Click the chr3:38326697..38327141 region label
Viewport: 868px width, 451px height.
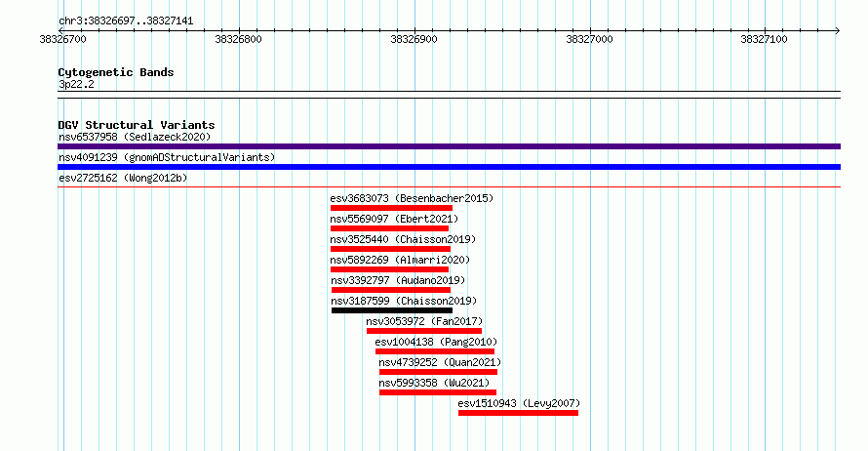click(x=126, y=21)
